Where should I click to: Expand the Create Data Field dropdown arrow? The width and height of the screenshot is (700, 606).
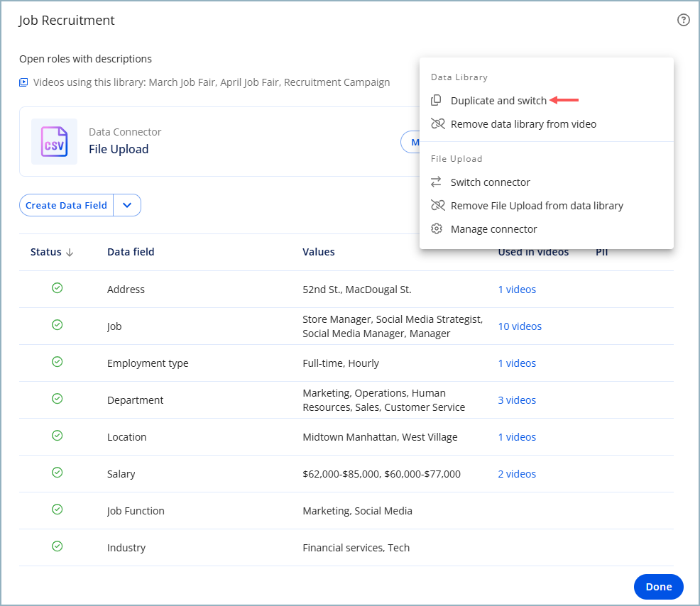click(x=127, y=205)
